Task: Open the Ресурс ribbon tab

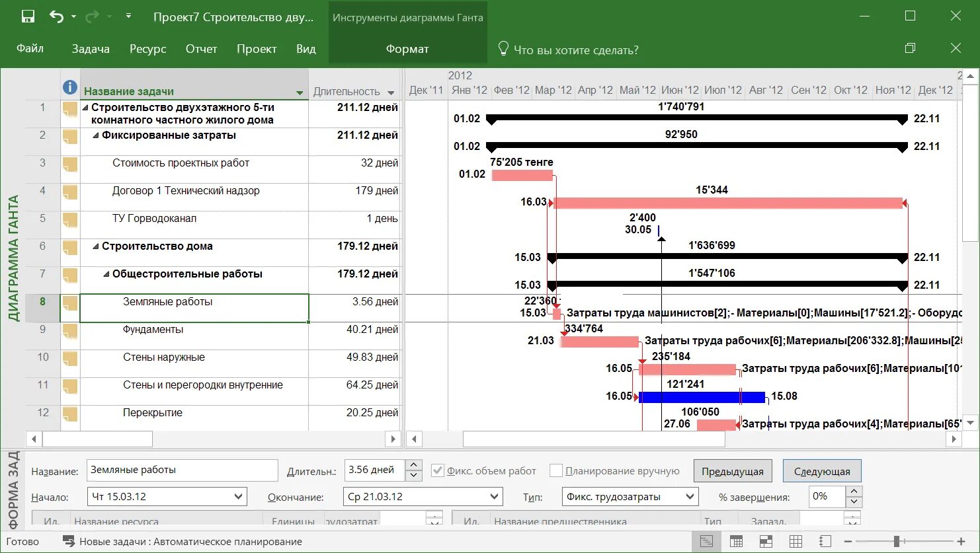Action: coord(148,49)
